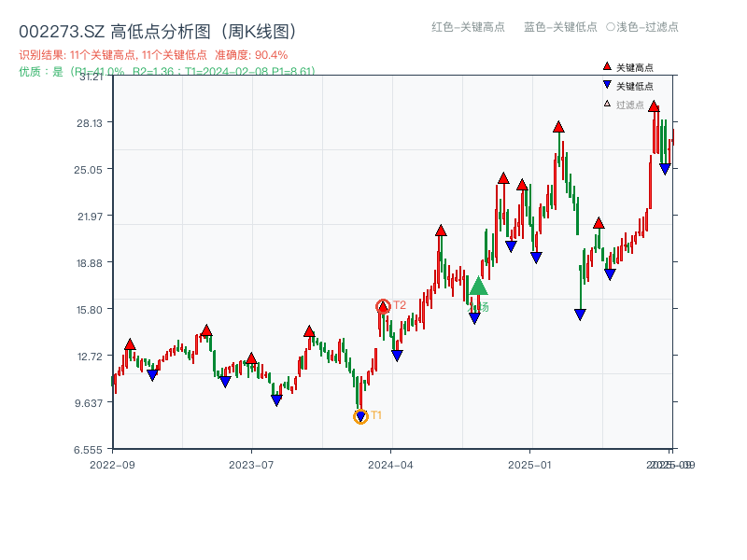Click the 2023-07 date axis label

251,465
